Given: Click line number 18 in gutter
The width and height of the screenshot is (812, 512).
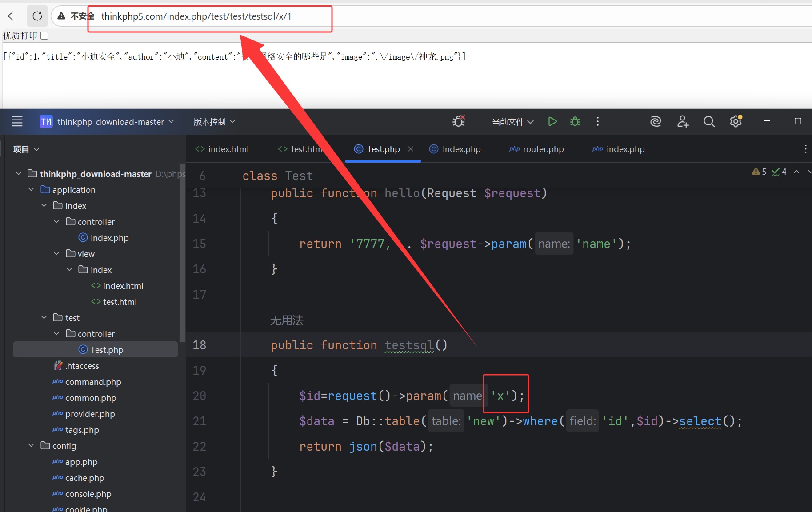Looking at the screenshot, I should [x=199, y=345].
